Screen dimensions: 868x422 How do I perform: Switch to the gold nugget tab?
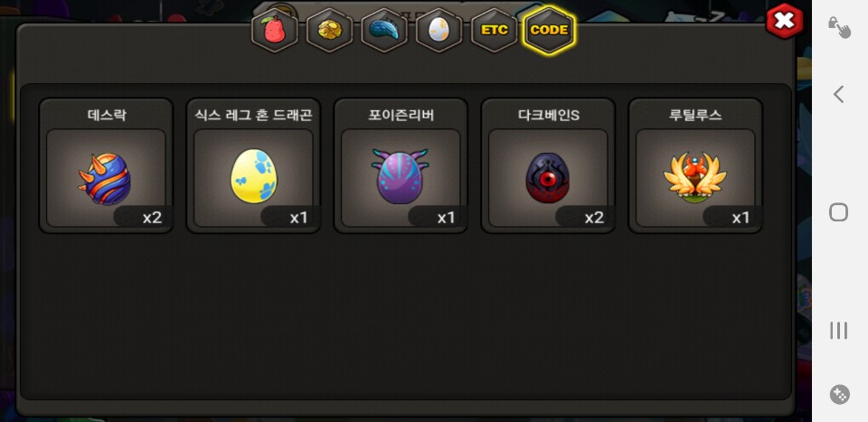(329, 31)
